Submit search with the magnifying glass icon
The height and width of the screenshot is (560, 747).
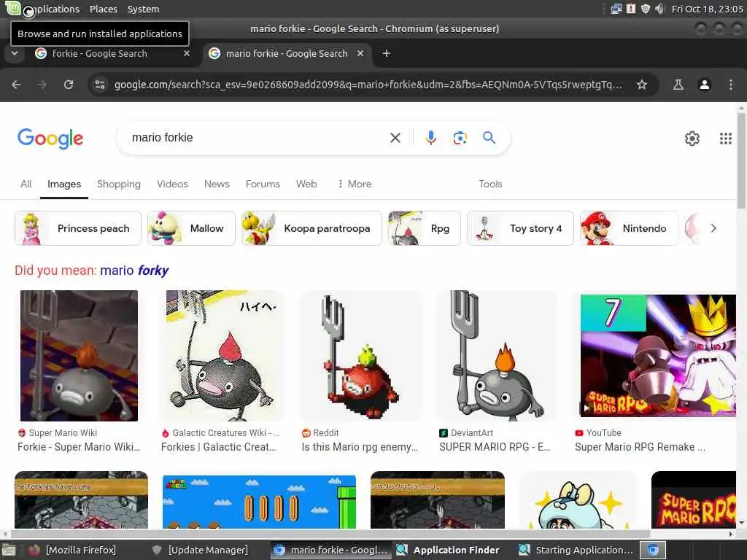pos(489,138)
